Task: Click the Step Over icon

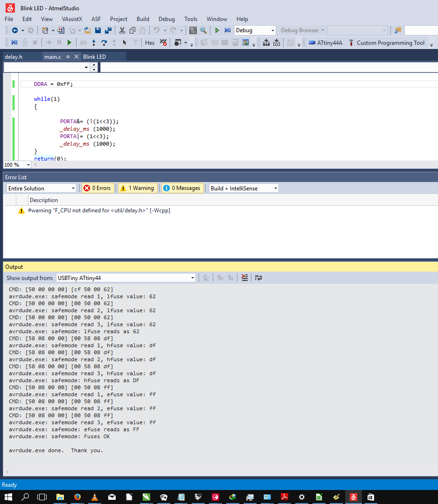Action: (x=104, y=42)
